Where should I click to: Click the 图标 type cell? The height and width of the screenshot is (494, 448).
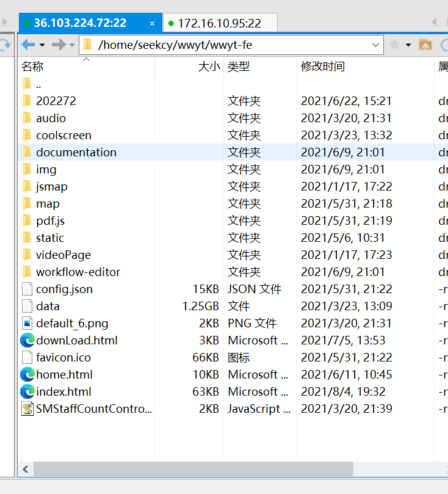(239, 358)
